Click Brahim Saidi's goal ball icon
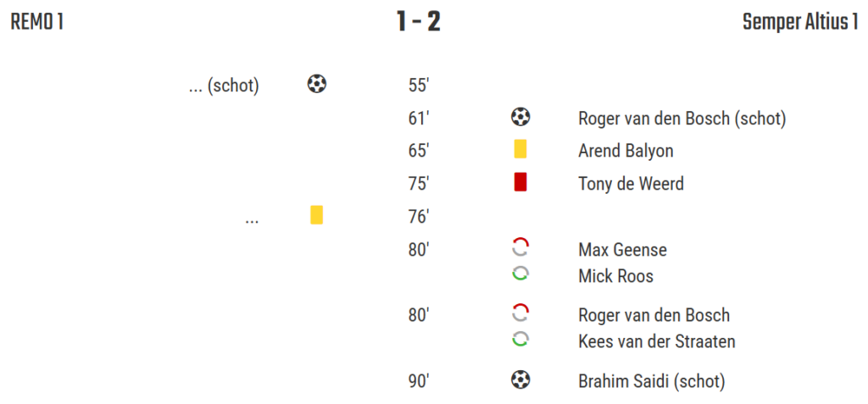 click(520, 380)
